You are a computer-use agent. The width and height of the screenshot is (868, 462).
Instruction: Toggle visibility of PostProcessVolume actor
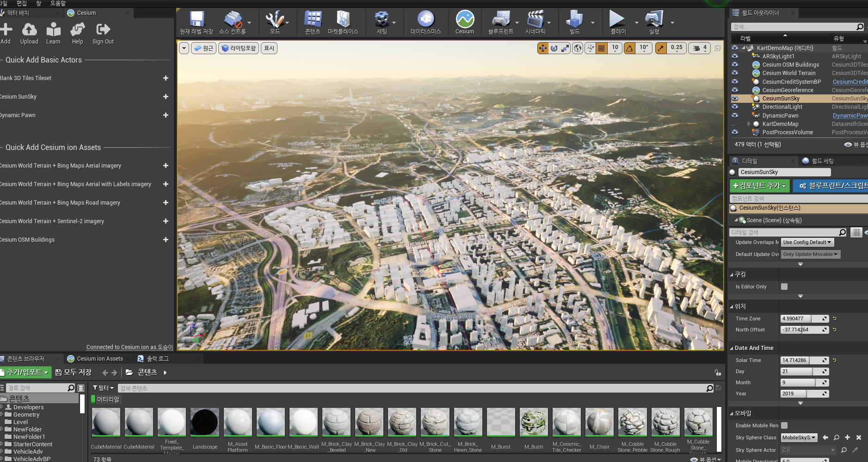pyautogui.click(x=735, y=132)
